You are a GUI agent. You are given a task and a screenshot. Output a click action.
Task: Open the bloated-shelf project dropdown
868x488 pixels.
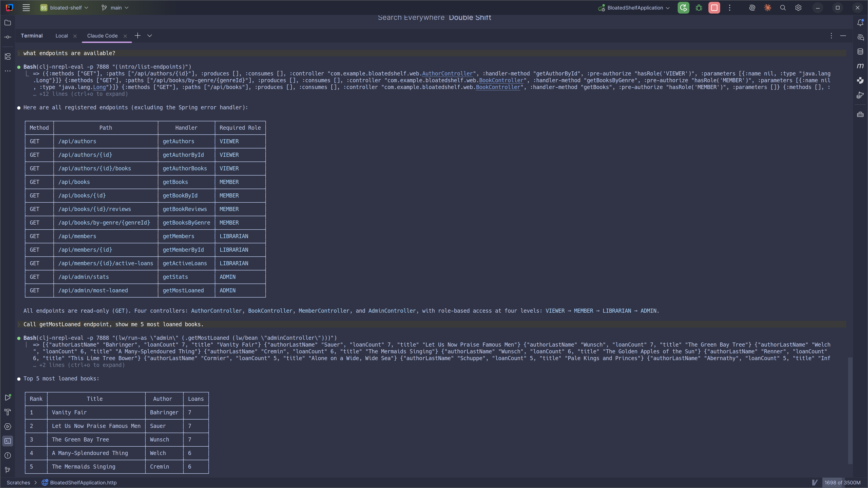tap(64, 8)
